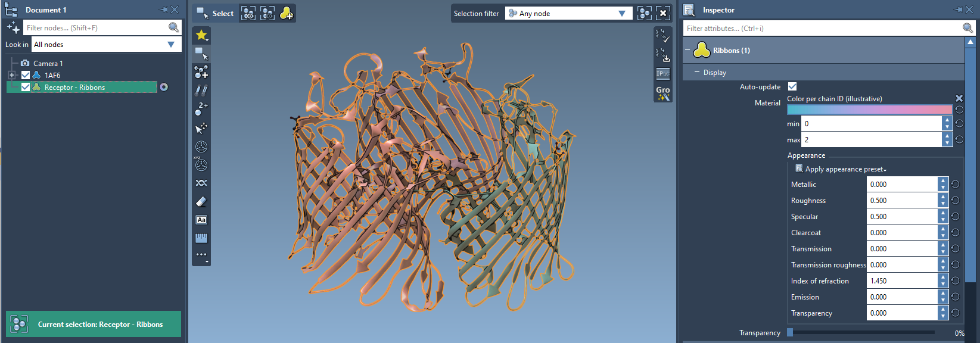This screenshot has width=980, height=343.
Task: Select the eraser tool in viewport toolbar
Action: pyautogui.click(x=201, y=202)
